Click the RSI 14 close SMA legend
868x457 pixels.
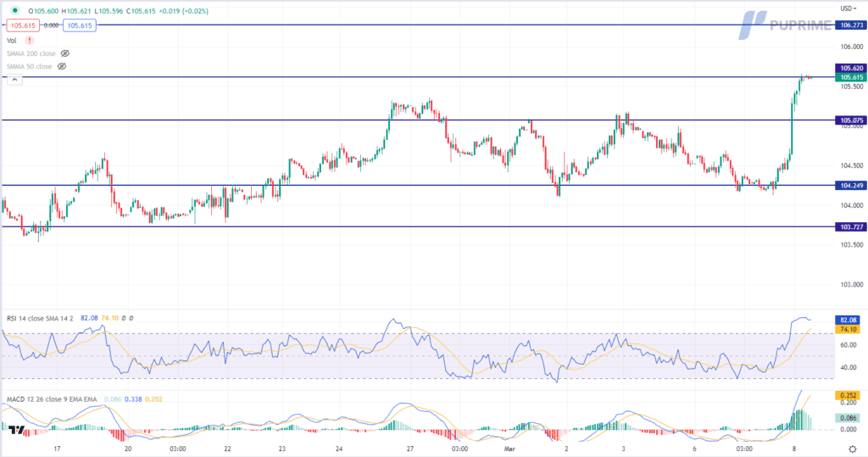(42, 319)
